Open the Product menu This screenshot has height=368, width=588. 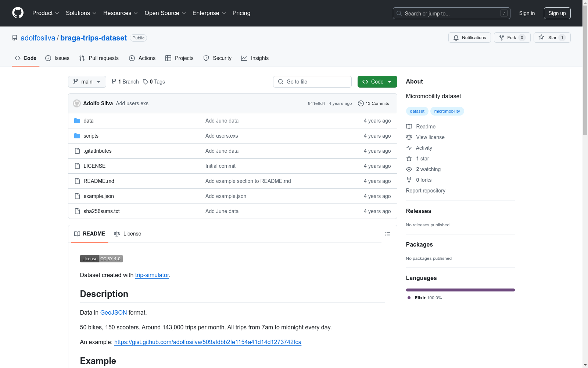[x=46, y=13]
